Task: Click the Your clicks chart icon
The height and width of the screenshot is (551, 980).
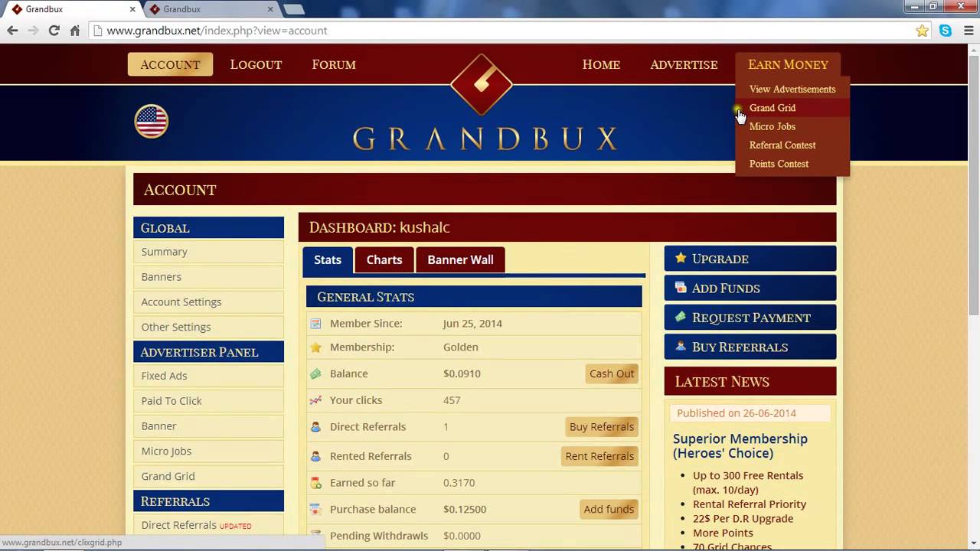Action: (315, 400)
